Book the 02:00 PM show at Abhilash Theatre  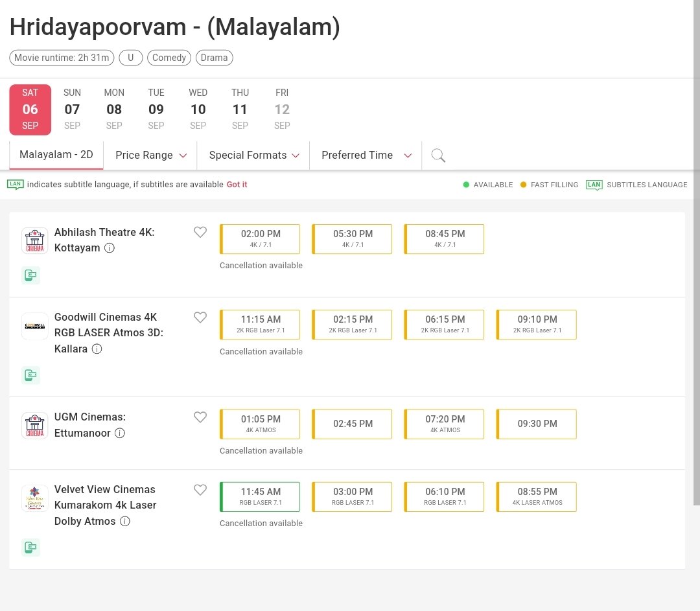coord(259,238)
